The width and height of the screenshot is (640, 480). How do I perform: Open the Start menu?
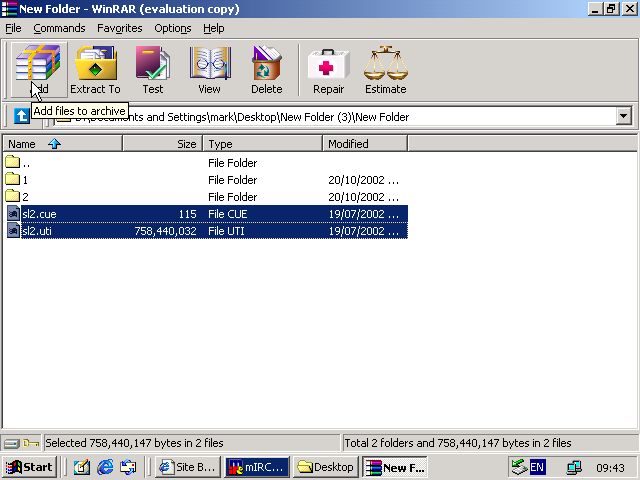tap(31, 467)
